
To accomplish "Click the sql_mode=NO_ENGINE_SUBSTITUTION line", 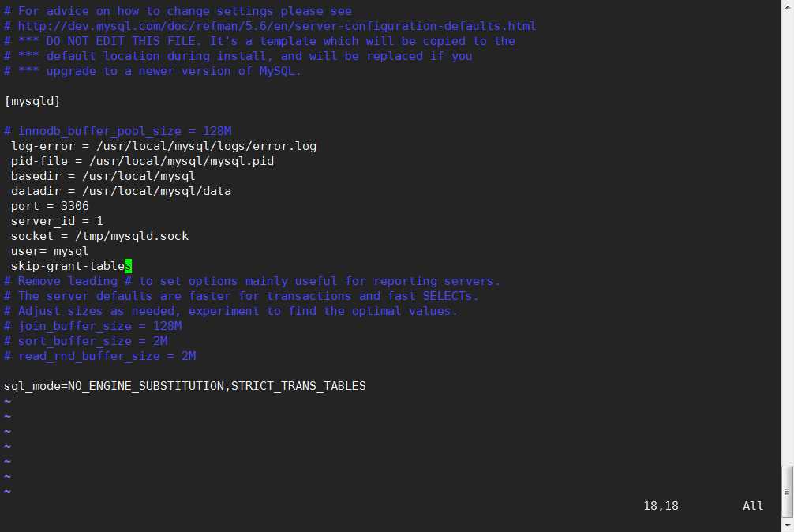I will click(185, 386).
